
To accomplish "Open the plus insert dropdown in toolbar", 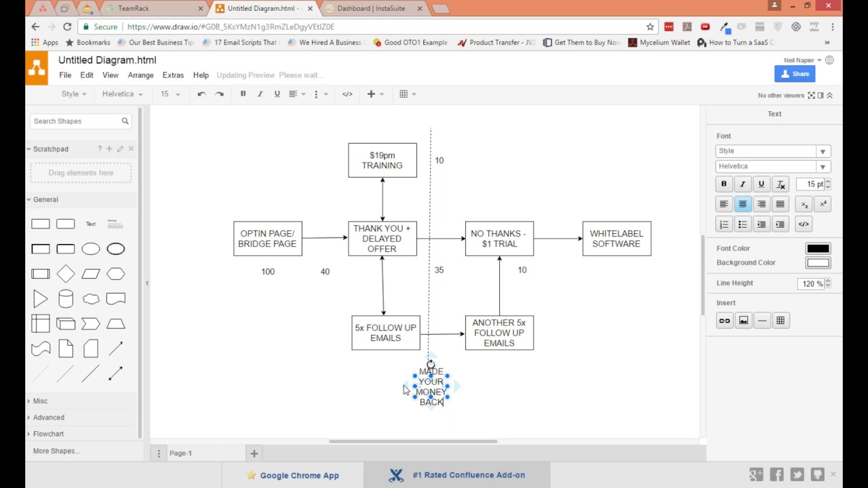I will coord(375,94).
